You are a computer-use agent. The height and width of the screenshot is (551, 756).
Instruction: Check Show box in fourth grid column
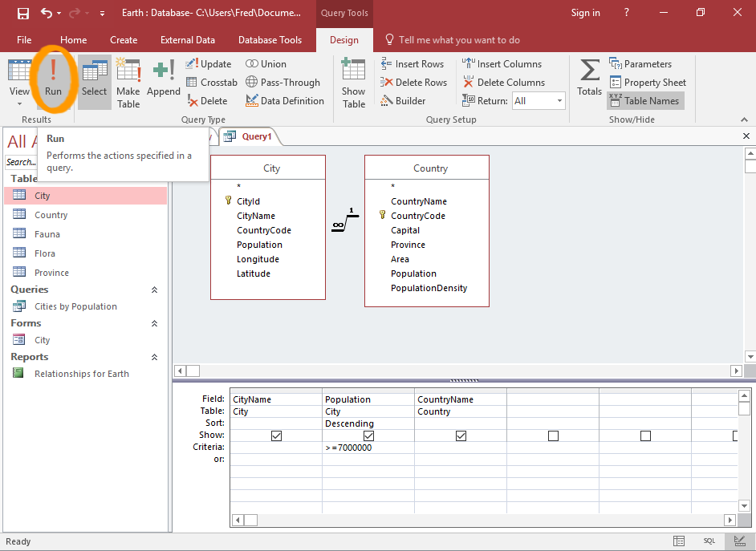click(554, 436)
